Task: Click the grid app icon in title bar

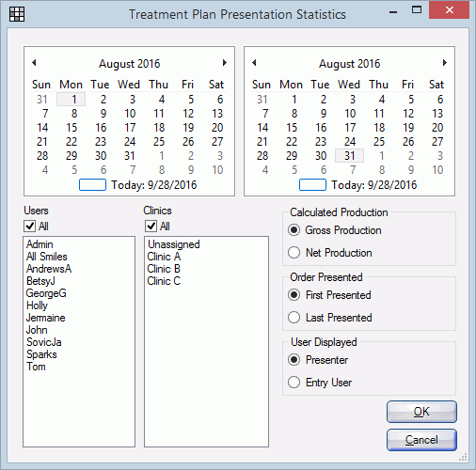Action: click(17, 14)
